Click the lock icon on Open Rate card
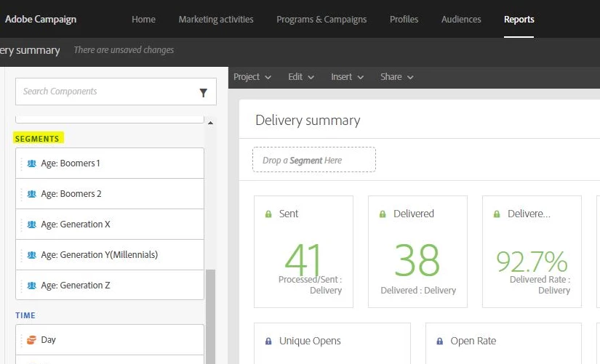Screen dimensions: 600x364 click(440, 341)
